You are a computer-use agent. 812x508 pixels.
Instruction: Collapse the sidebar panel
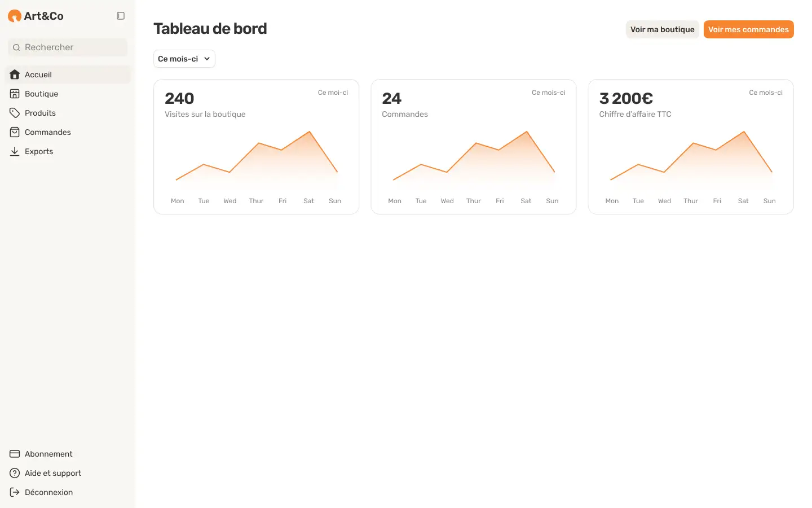[x=121, y=16]
